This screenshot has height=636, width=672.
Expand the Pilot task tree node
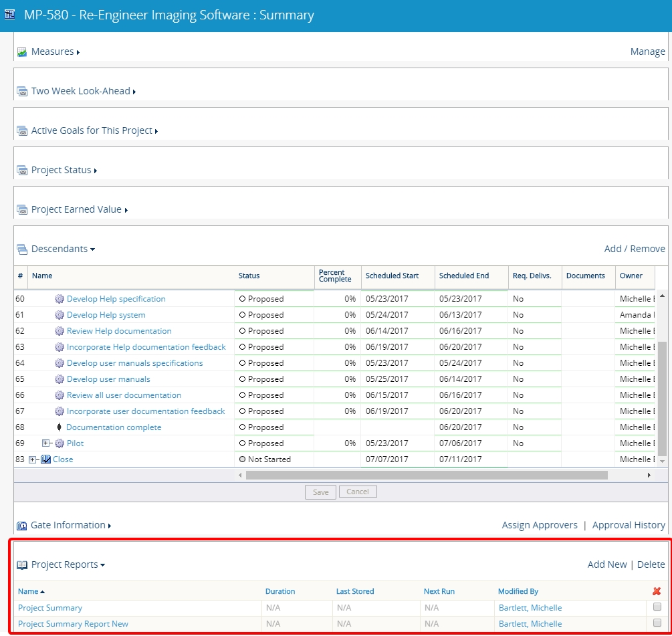[45, 443]
